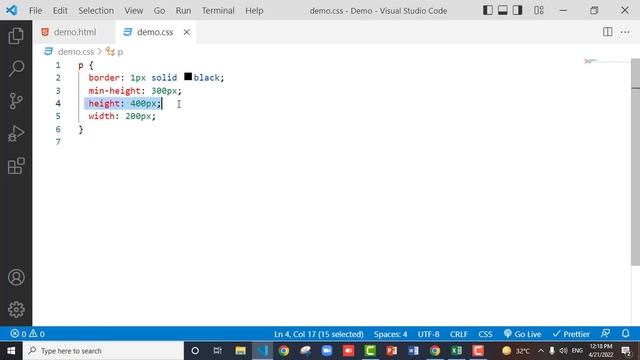Click the taskbar search box
Image resolution: width=640 pixels, height=360 pixels.
click(103, 351)
